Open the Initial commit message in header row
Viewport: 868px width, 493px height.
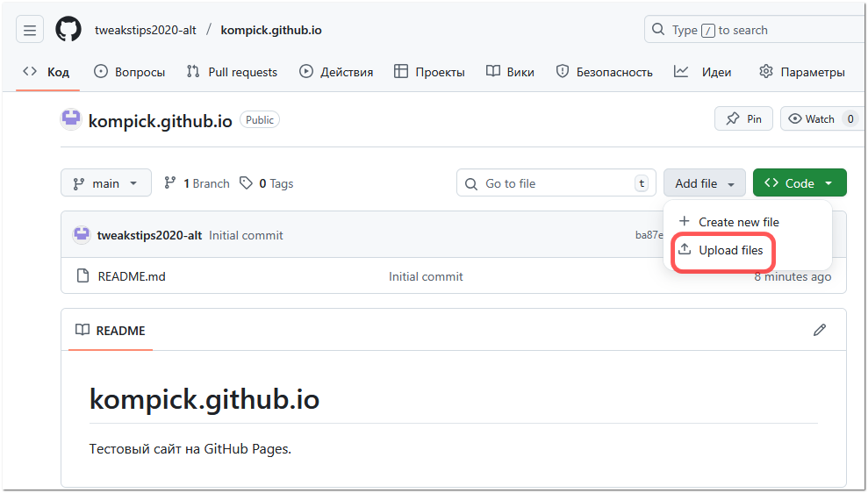[x=246, y=235]
